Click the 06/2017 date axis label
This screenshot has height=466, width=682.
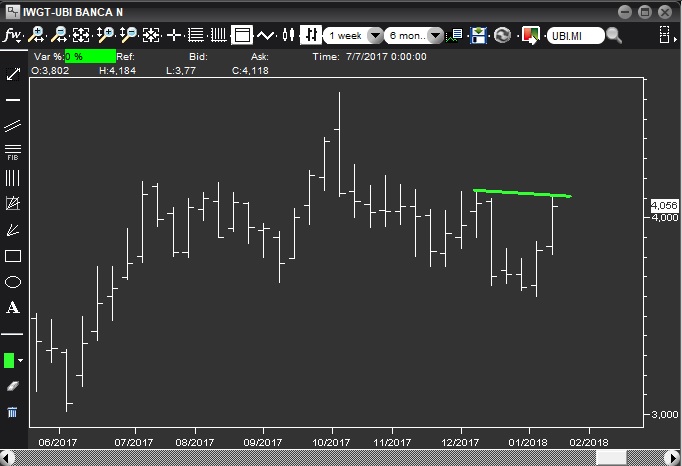click(57, 443)
